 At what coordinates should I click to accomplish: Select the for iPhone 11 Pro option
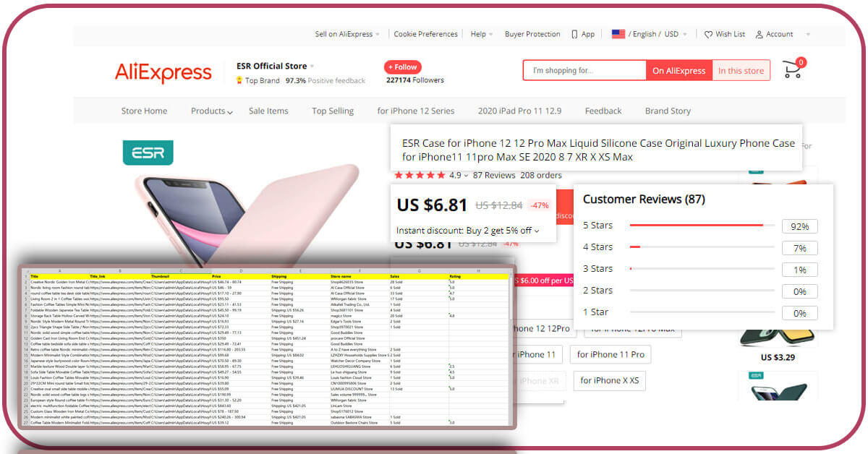tap(610, 354)
